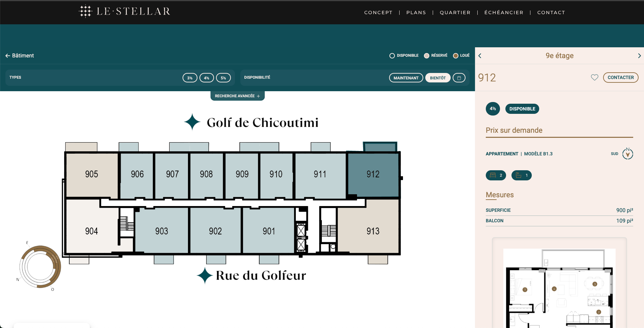Toggle the 3½ type filter

pos(190,78)
